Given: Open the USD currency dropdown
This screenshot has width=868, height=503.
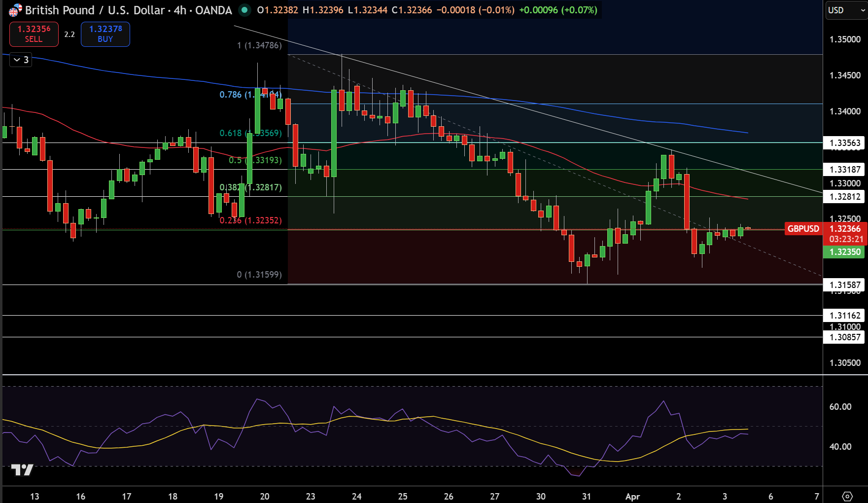Looking at the screenshot, I should 846,10.
